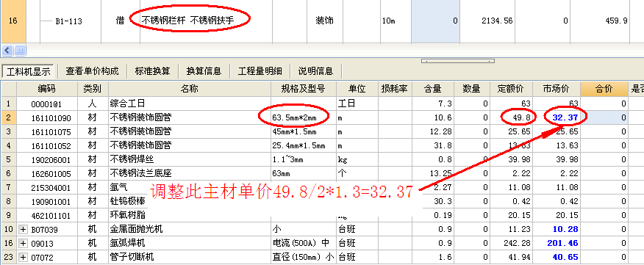Select 不锈钢法兰底座 row name
The width and height of the screenshot is (644, 265).
[141, 173]
